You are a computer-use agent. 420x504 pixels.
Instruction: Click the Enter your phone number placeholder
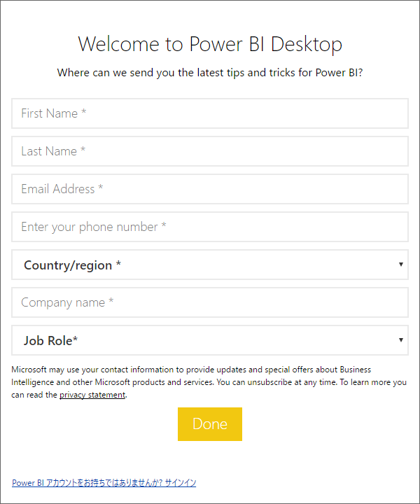[94, 227]
